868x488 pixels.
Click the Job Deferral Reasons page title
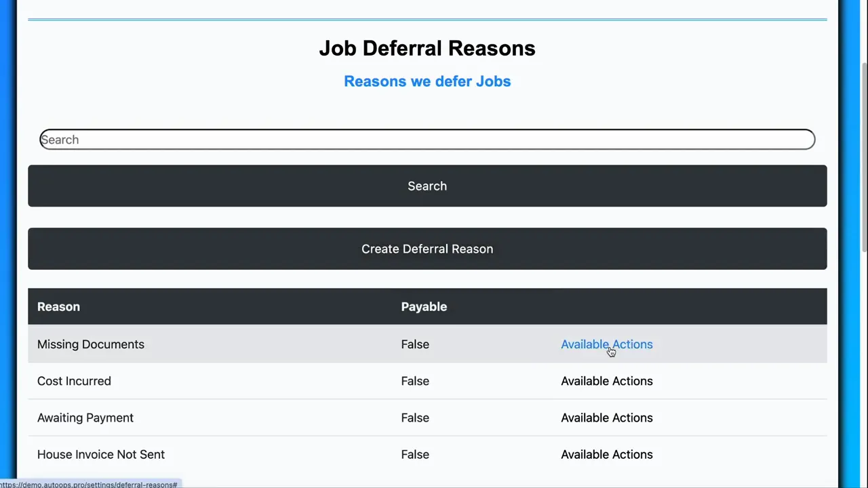(427, 48)
